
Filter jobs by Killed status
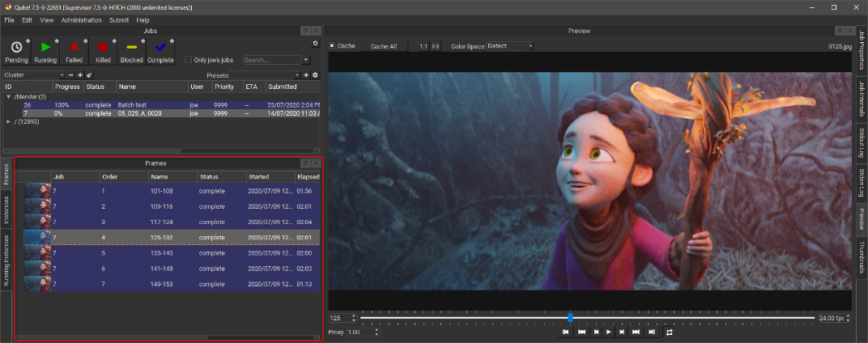pyautogui.click(x=103, y=51)
